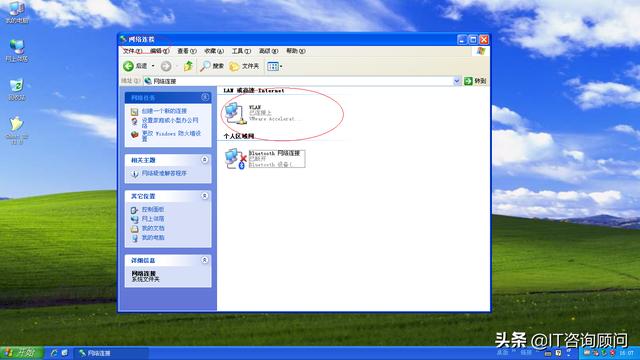Click the 网络连接 taskbar button
Image resolution: width=640 pixels, height=360 pixels.
(111, 353)
